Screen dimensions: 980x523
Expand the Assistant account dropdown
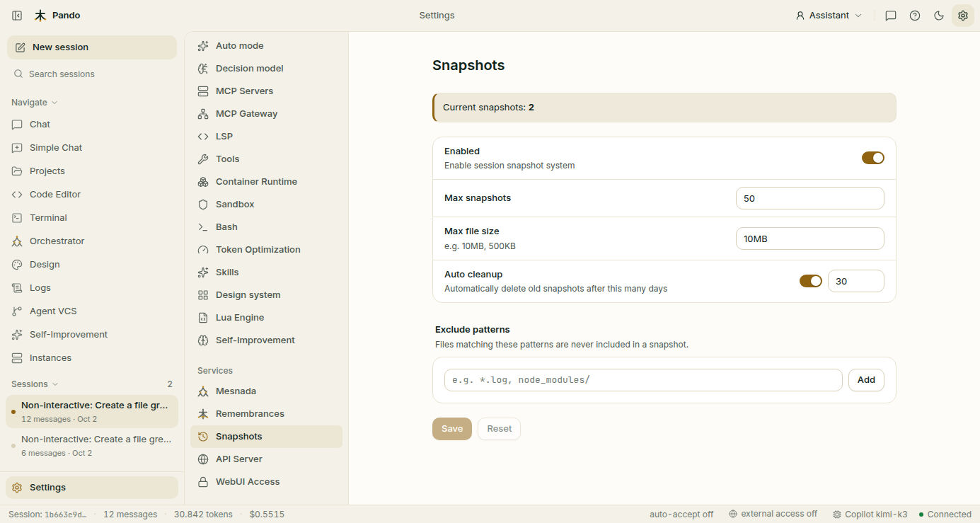tap(829, 16)
